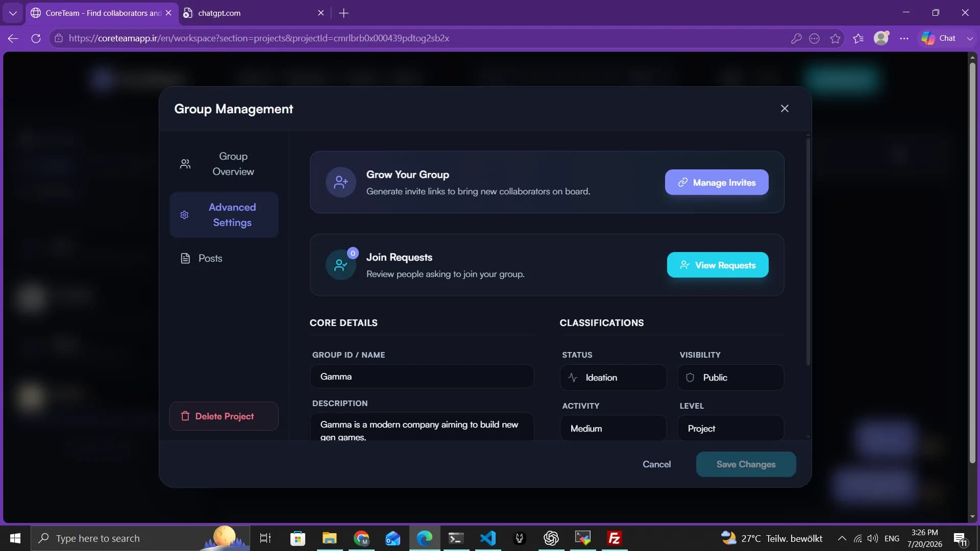Image resolution: width=980 pixels, height=551 pixels.
Task: Switch to the chatgpt.com tab
Action: pyautogui.click(x=254, y=13)
